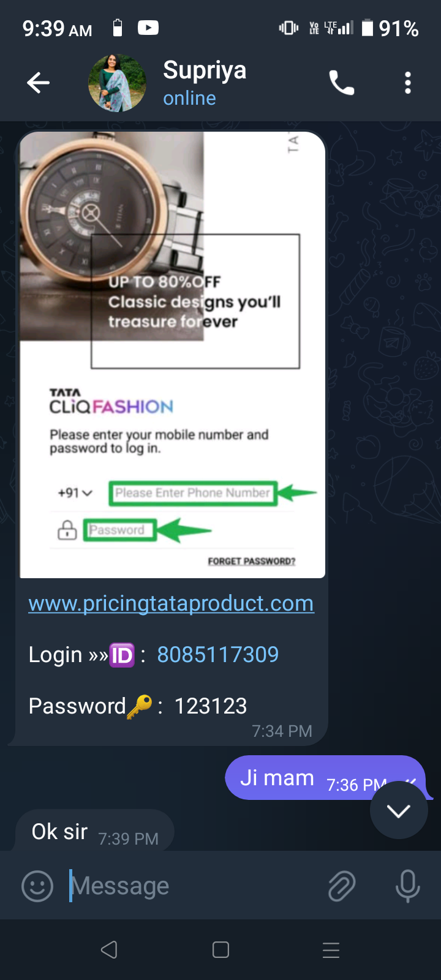
Task: Open the emoji picker
Action: point(37,886)
